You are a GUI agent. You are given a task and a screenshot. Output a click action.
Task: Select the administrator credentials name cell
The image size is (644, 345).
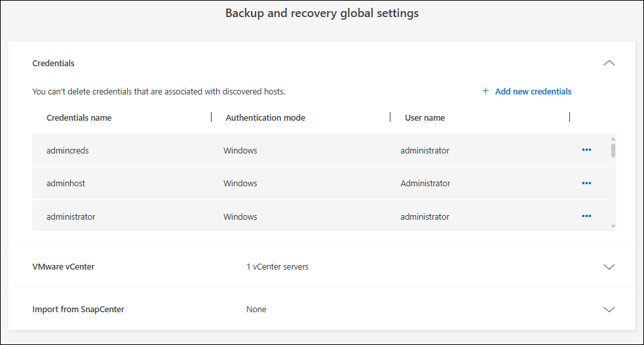[71, 216]
